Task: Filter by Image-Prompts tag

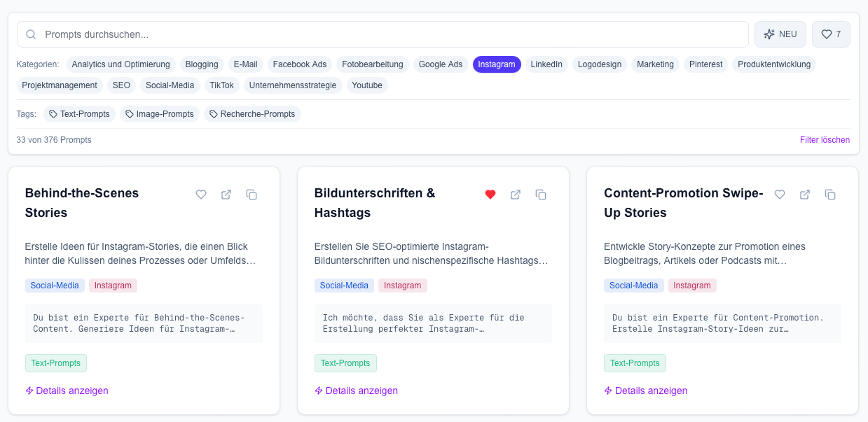Action: [160, 114]
